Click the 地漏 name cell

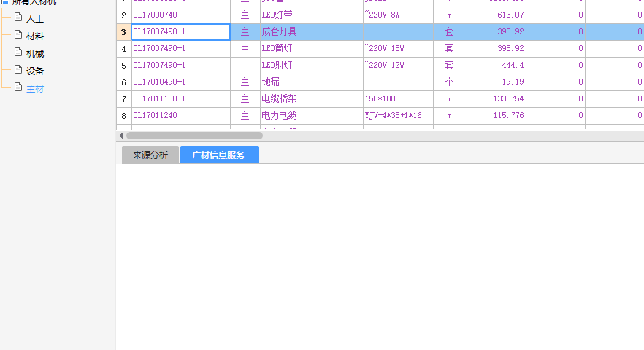pyautogui.click(x=311, y=82)
